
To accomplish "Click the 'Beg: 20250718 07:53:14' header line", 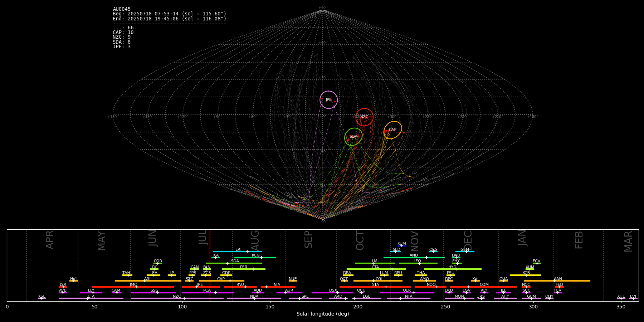I will pyautogui.click(x=170, y=14).
